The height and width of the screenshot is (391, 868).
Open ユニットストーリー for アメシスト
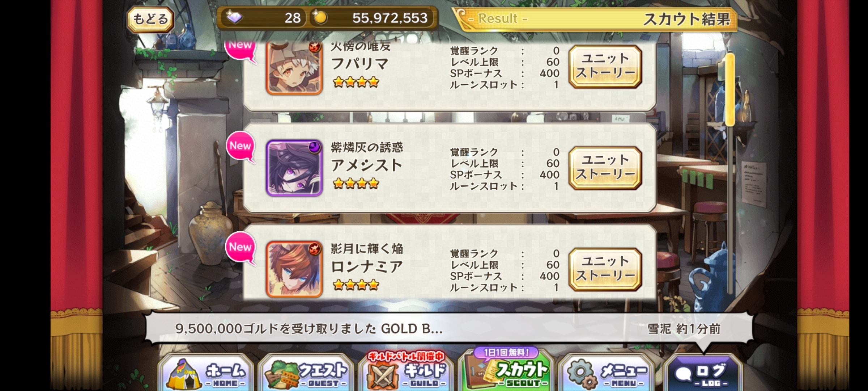point(605,168)
